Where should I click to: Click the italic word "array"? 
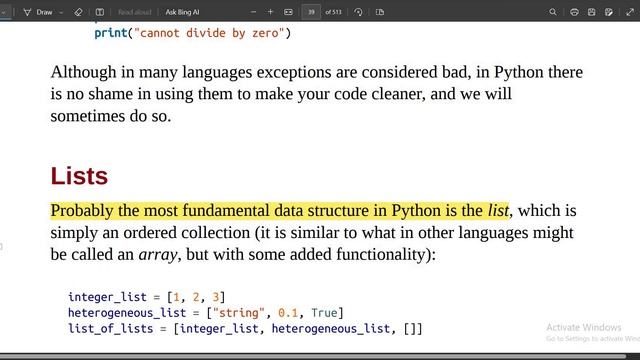pyautogui.click(x=158, y=255)
